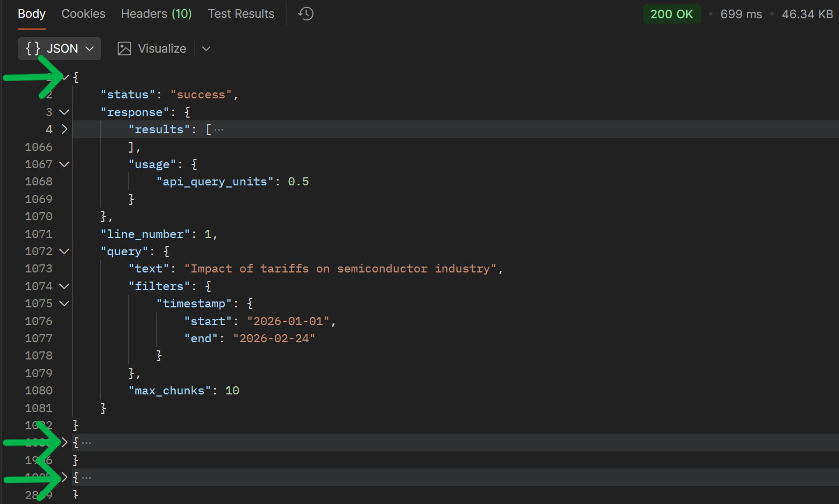Viewport: 839px width, 504px height.
Task: Expand the collapsed results array on line 4
Action: tap(64, 129)
